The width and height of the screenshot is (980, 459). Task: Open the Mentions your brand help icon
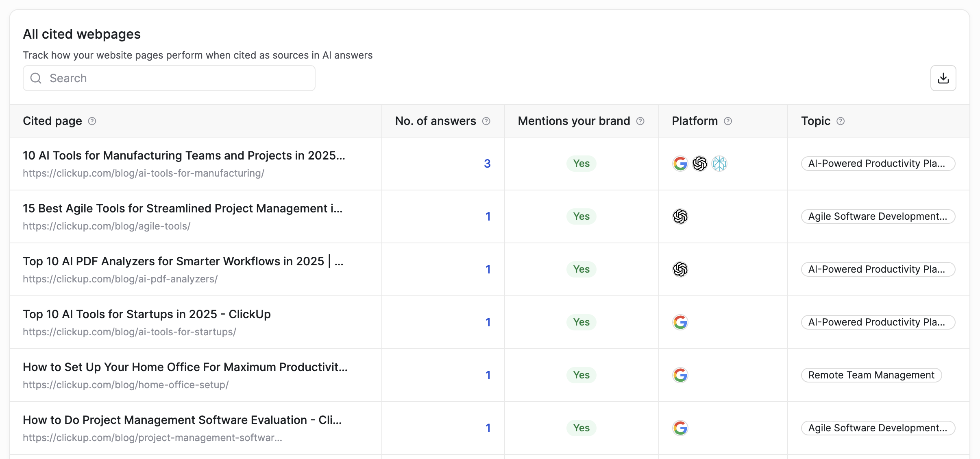(x=640, y=121)
